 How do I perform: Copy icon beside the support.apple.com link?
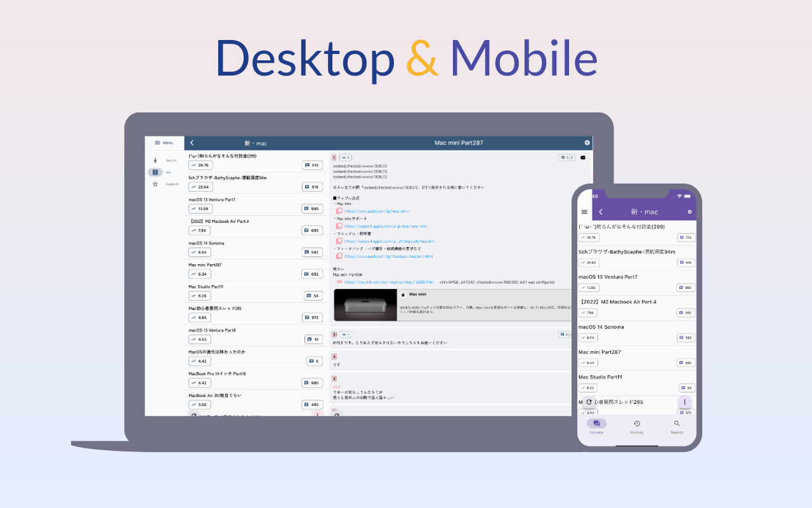point(339,226)
